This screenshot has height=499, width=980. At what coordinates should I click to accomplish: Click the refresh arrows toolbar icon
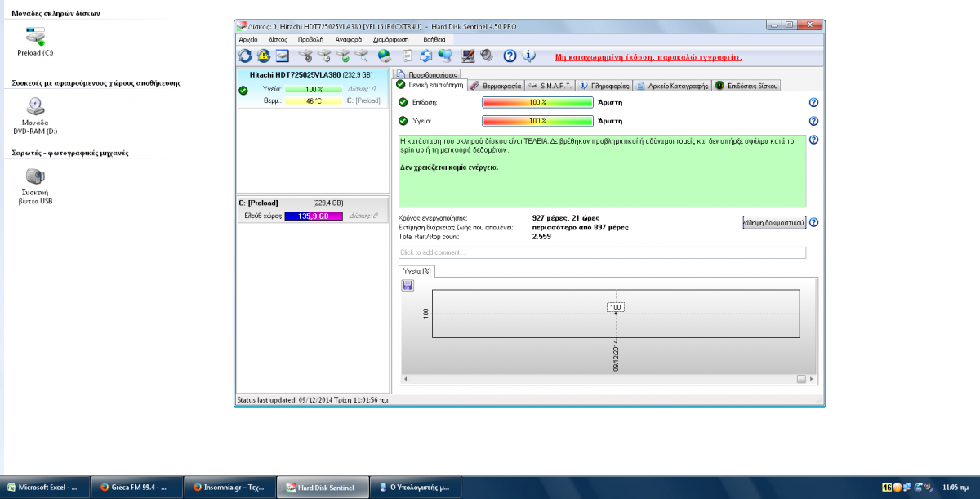[x=245, y=56]
